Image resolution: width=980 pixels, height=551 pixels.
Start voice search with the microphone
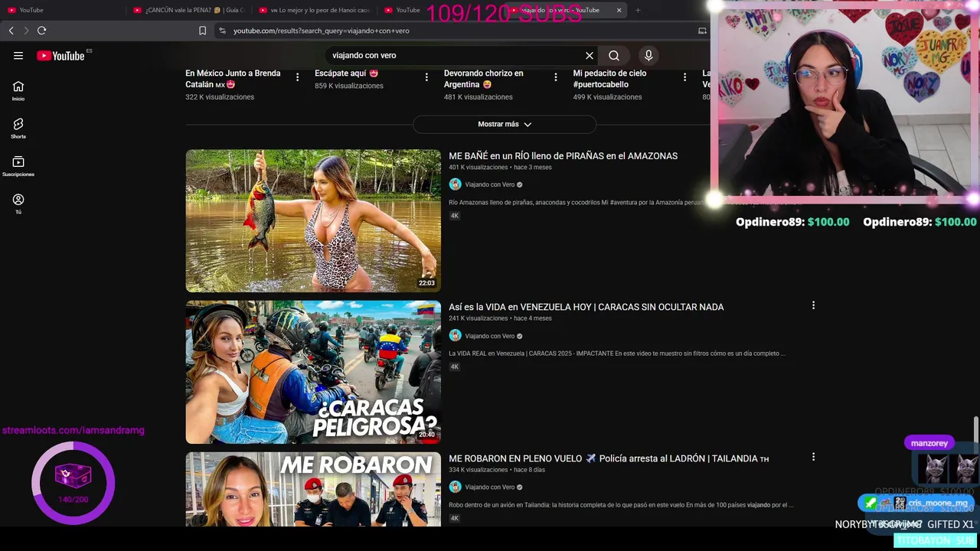point(648,55)
